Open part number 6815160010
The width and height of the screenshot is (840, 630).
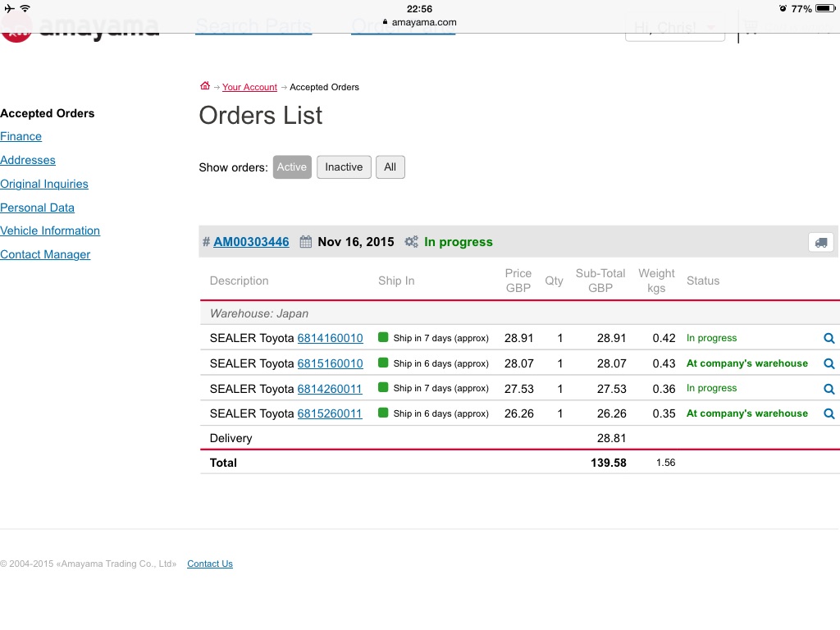330,363
